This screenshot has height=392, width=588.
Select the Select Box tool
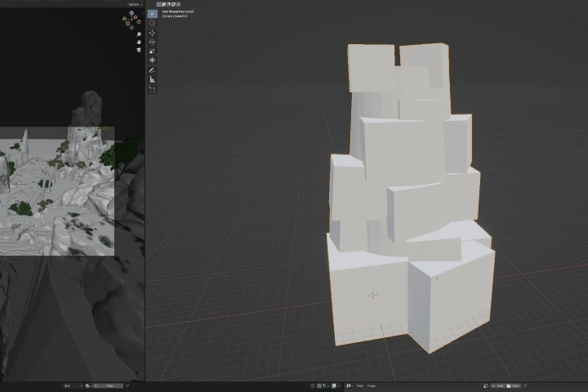(x=152, y=14)
